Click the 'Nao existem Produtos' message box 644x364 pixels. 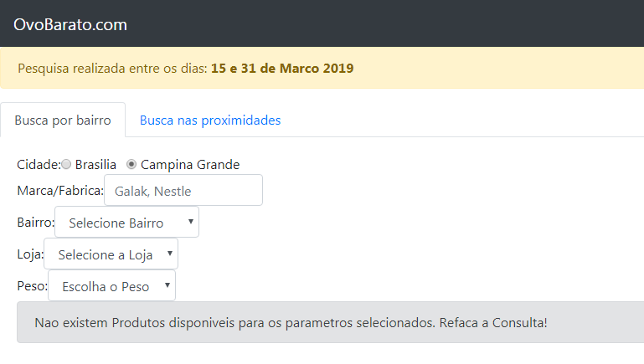click(x=330, y=322)
